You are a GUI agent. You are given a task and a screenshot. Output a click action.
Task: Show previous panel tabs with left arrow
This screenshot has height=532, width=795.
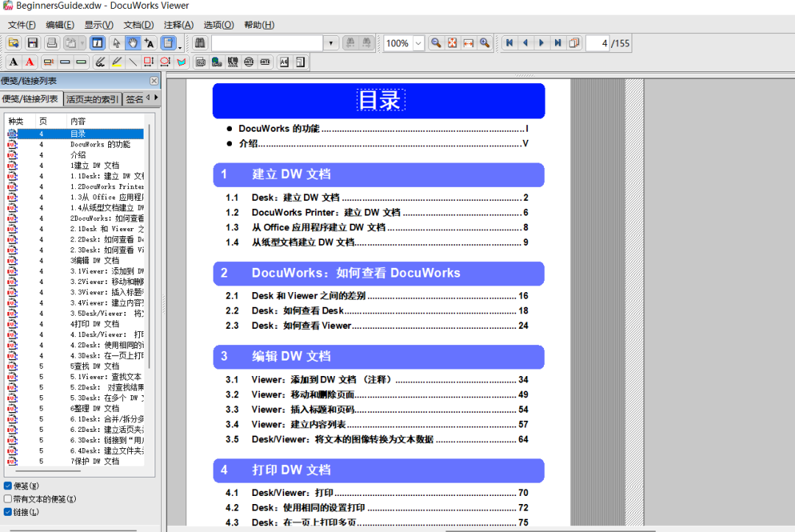pos(148,97)
